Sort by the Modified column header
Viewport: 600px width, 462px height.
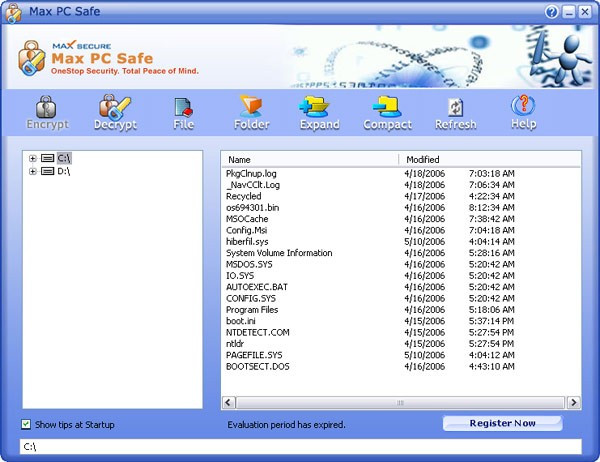tap(489, 160)
